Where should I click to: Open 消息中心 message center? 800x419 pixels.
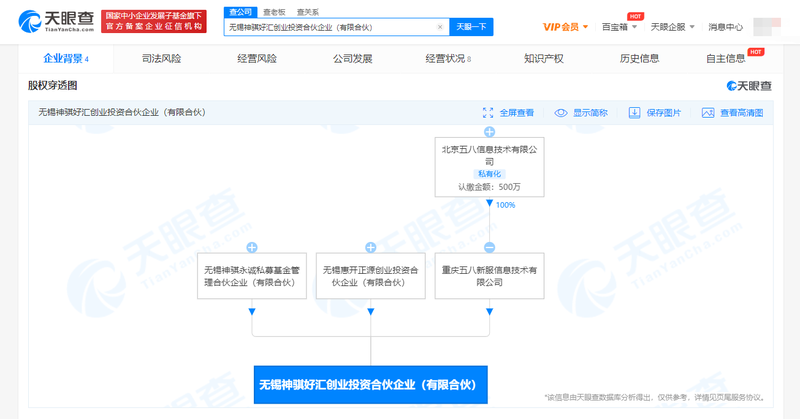point(725,27)
